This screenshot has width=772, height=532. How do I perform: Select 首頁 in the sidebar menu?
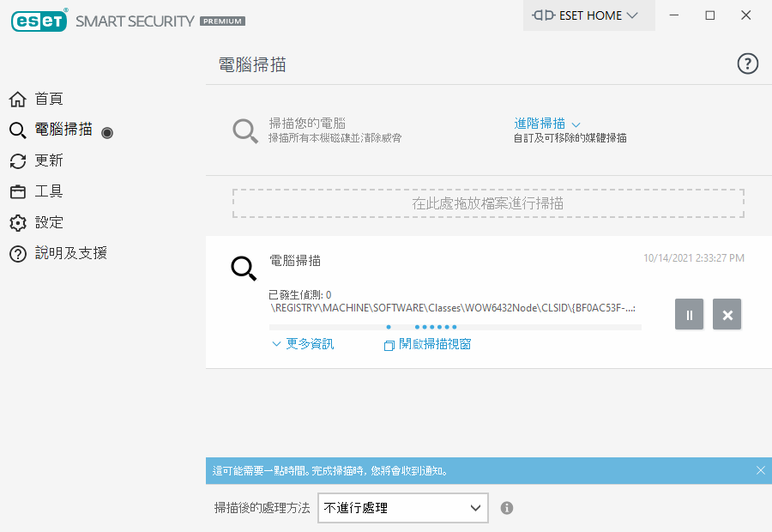coord(49,100)
